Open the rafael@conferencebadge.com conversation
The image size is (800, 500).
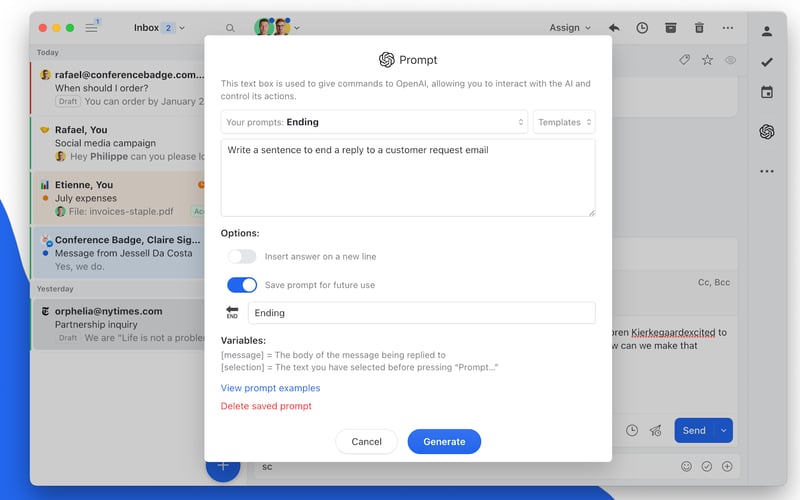point(118,88)
